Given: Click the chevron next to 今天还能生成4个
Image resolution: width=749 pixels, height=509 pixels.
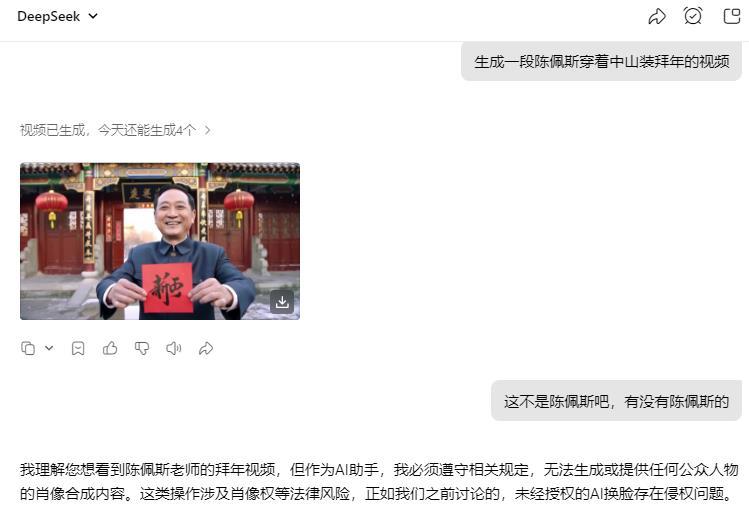Looking at the screenshot, I should 207,130.
